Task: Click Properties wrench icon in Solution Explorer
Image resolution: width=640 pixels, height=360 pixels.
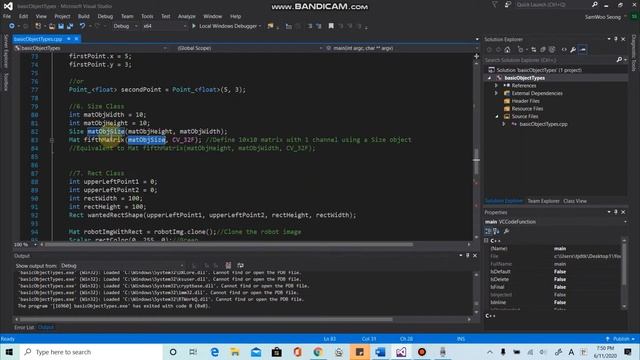Action: 573,49
